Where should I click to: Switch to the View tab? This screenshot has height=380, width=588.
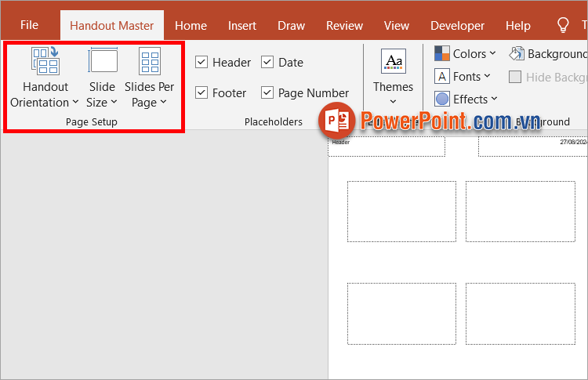point(397,26)
